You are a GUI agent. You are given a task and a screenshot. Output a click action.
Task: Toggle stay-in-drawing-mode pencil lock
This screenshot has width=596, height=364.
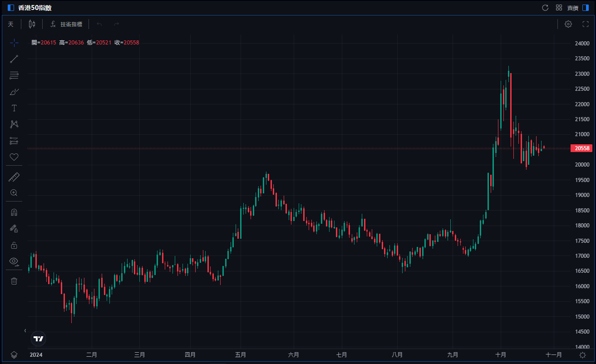pos(14,229)
